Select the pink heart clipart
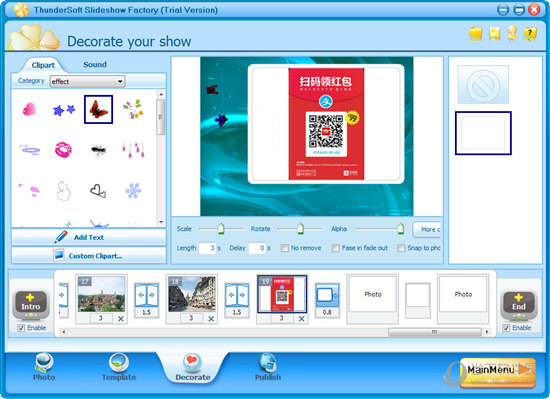This screenshot has height=399, width=550. pyautogui.click(x=29, y=109)
